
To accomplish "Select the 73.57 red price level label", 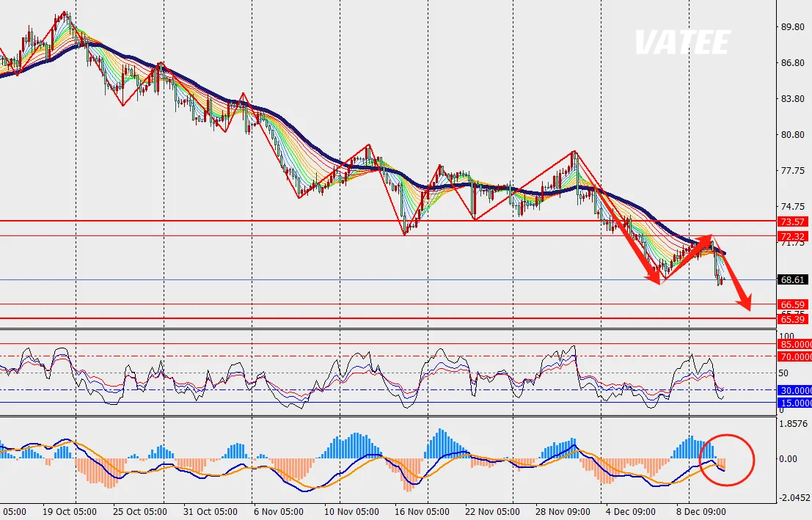I will coord(792,221).
